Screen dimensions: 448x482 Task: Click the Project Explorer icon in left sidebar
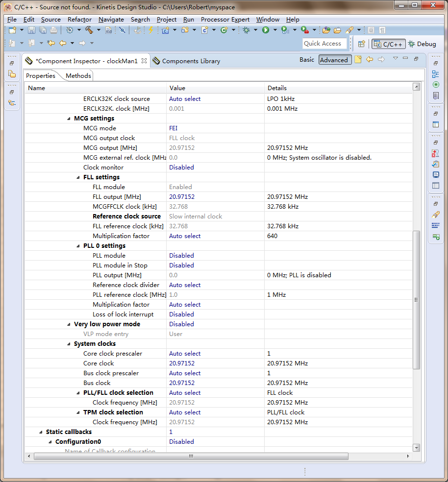coord(12,74)
